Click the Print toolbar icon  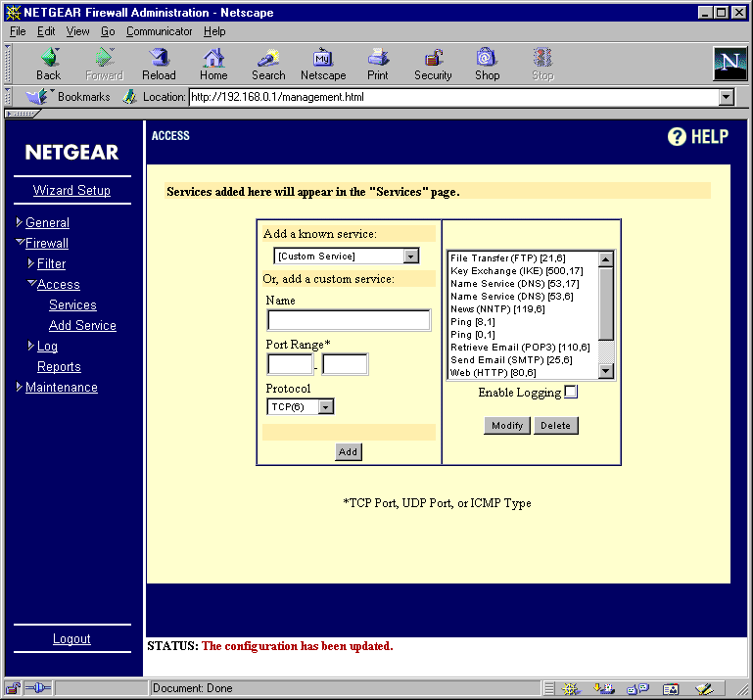378,58
